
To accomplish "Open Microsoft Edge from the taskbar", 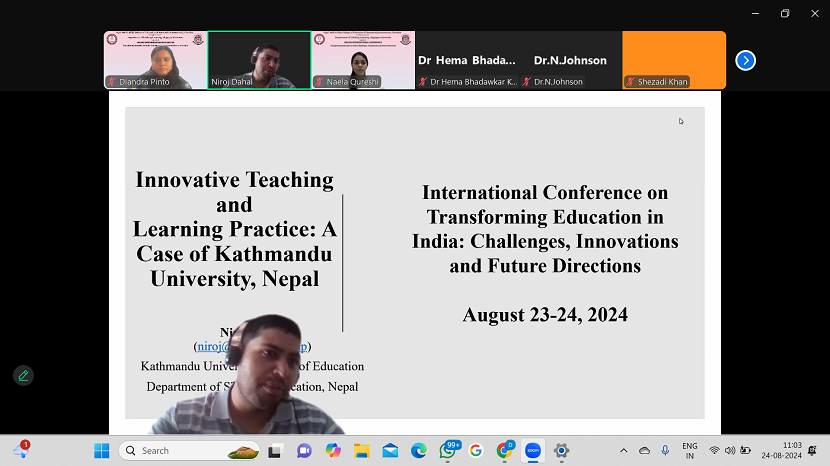I will pos(419,451).
